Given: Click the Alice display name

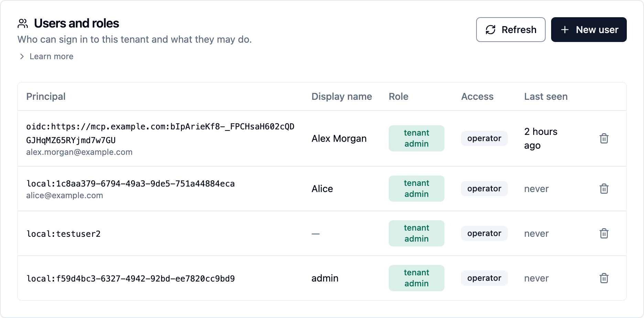Looking at the screenshot, I should point(322,189).
